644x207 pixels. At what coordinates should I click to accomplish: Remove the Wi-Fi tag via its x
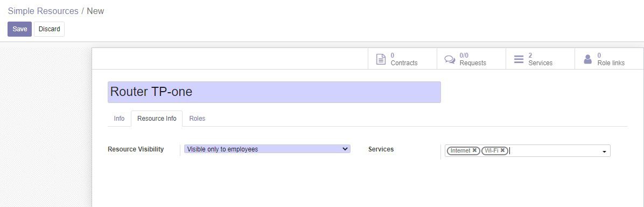502,150
